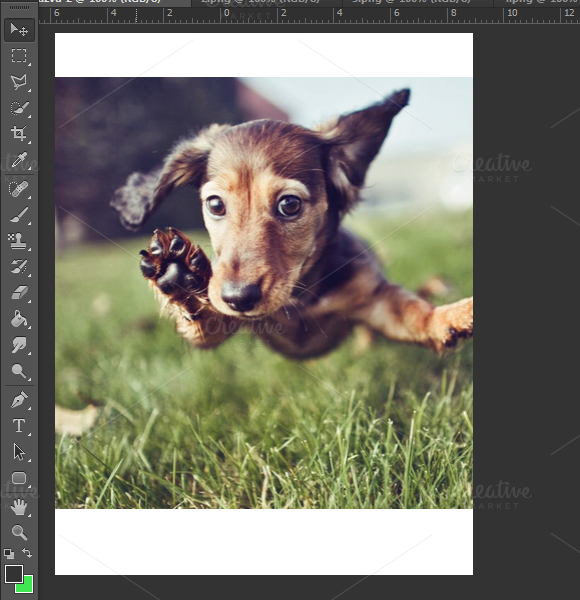Select the Paint Bucket tool
This screenshot has width=580, height=600.
coord(19,319)
